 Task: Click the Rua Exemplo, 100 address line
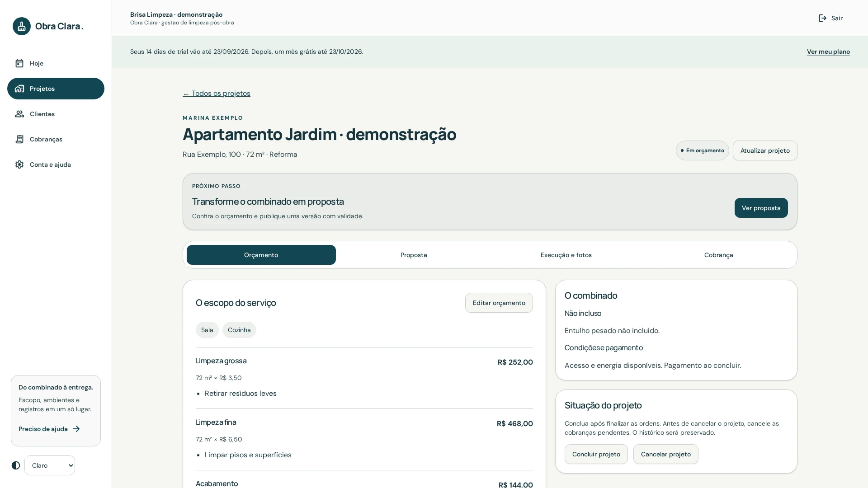coord(240,155)
